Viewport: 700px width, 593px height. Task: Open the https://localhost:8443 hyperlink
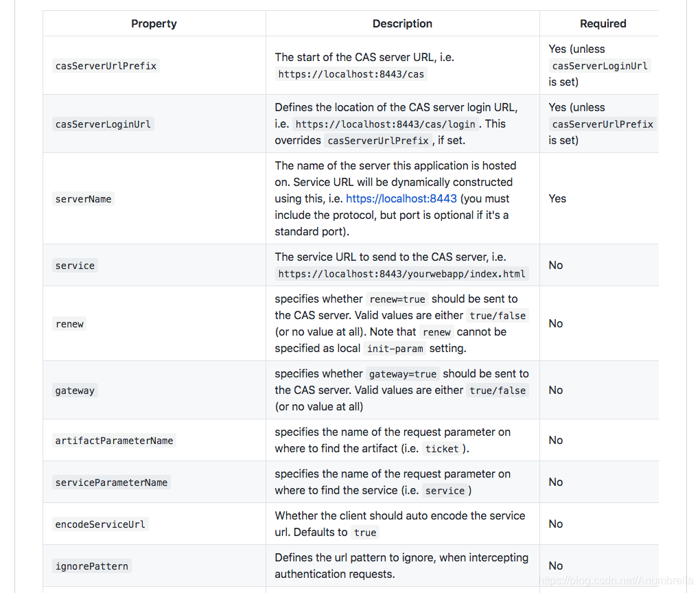pyautogui.click(x=401, y=198)
